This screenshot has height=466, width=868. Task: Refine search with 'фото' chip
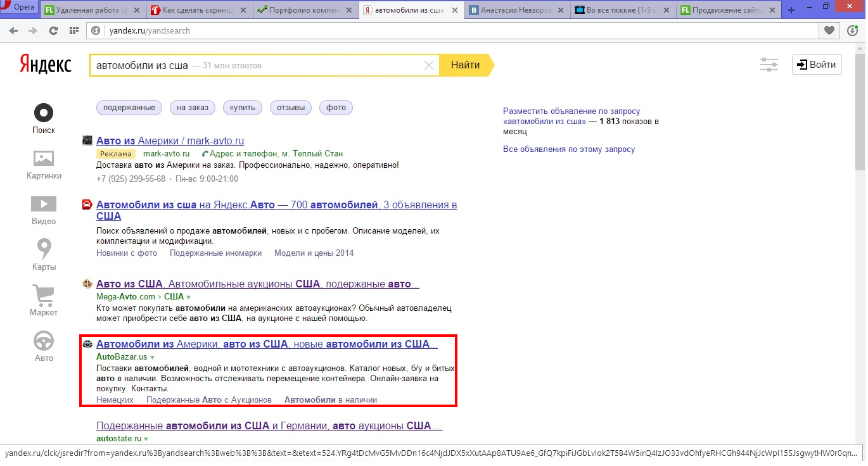[336, 108]
